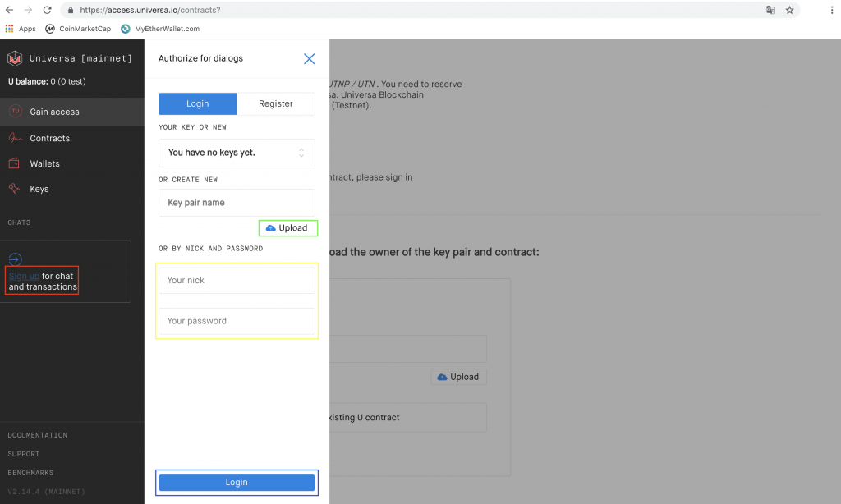Reload the page with the refresh icon
The height and width of the screenshot is (504, 841).
47,10
